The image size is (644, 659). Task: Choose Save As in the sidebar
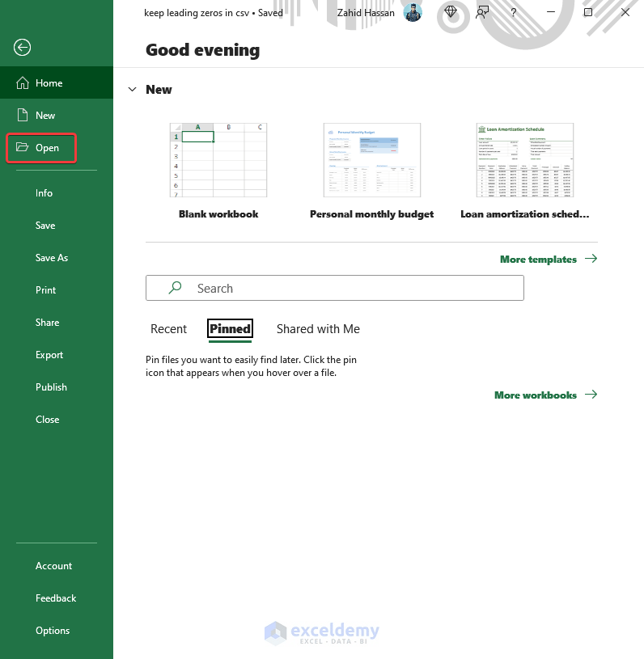tap(51, 258)
